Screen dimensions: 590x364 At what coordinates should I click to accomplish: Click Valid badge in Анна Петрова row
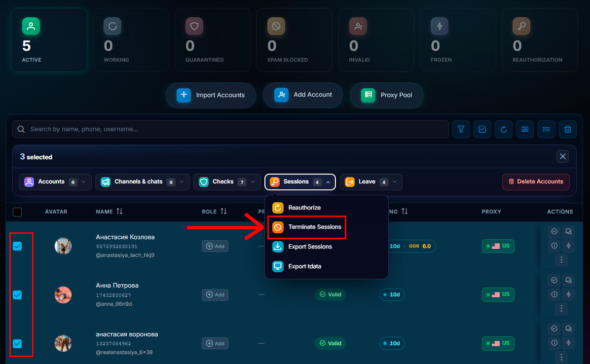point(331,294)
